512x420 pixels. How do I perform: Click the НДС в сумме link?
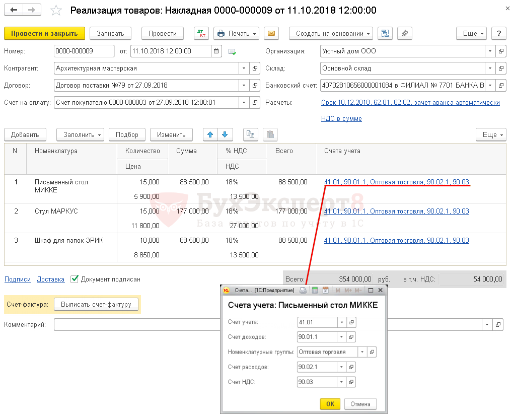(341, 119)
